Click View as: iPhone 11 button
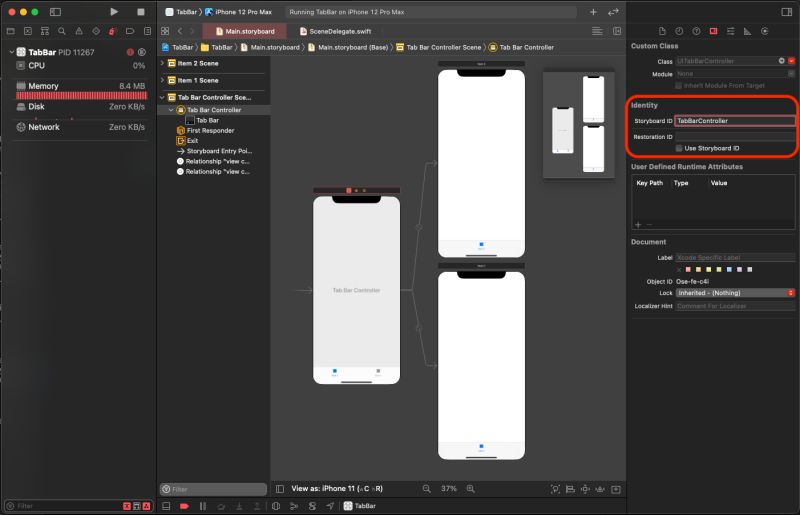 point(337,488)
